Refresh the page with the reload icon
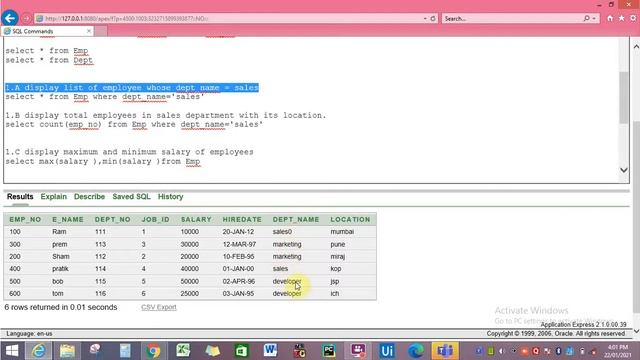 (433, 18)
